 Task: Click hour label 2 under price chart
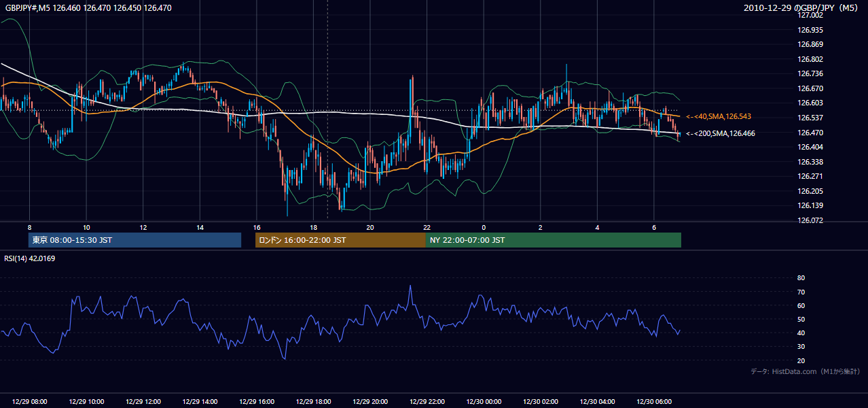pyautogui.click(x=540, y=227)
